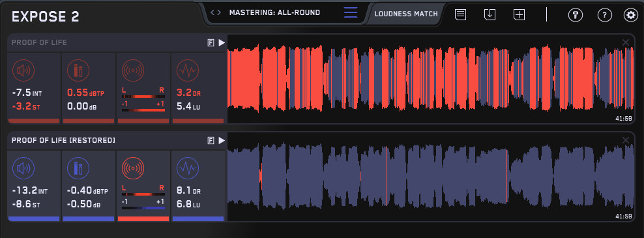Add a new track with the plus icon
The image size is (644, 238).
click(x=519, y=14)
